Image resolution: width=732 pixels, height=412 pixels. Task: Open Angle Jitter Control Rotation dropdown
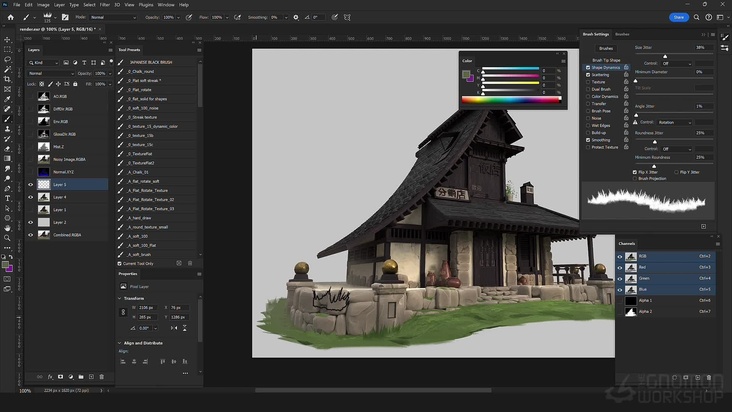(674, 122)
